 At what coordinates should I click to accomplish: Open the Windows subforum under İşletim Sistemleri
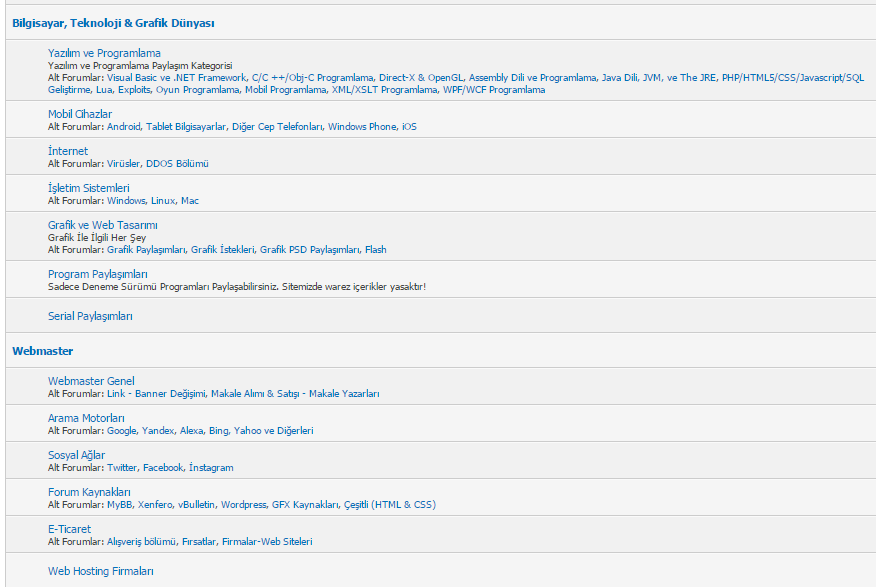click(126, 201)
